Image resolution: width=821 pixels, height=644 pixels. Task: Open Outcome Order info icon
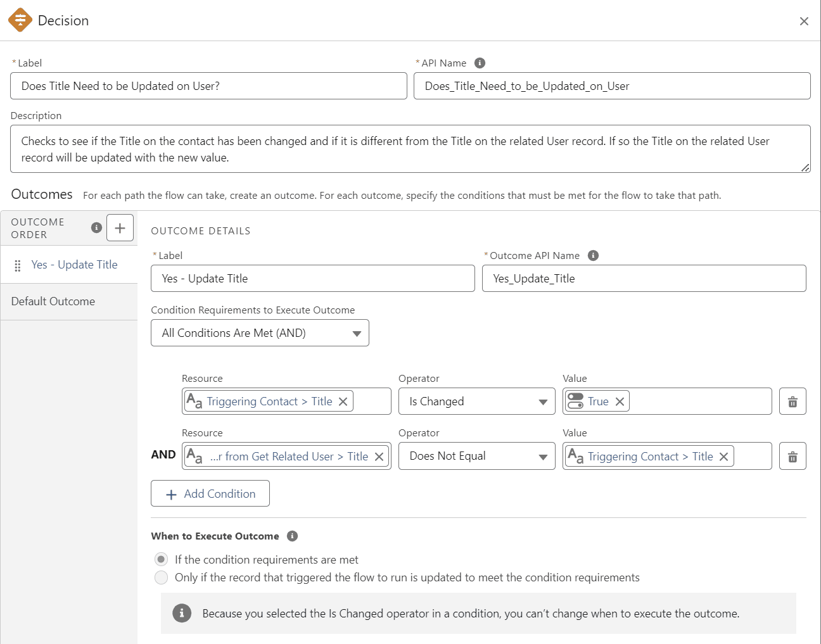[96, 227]
